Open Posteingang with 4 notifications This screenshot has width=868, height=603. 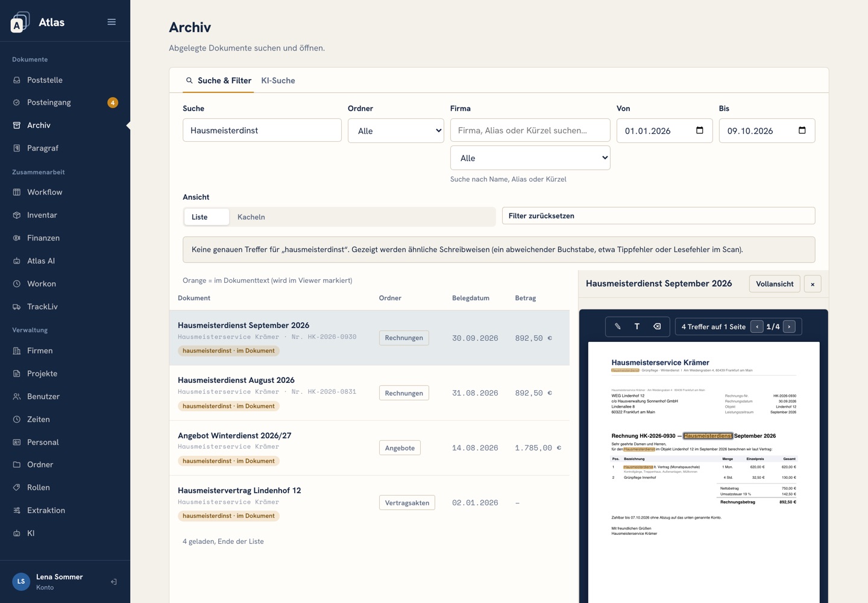(65, 103)
